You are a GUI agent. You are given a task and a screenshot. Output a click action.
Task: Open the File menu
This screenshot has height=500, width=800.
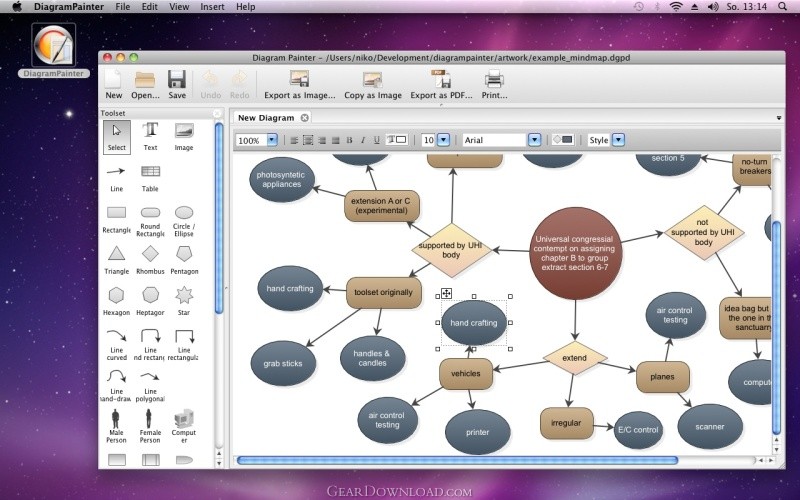tap(122, 7)
